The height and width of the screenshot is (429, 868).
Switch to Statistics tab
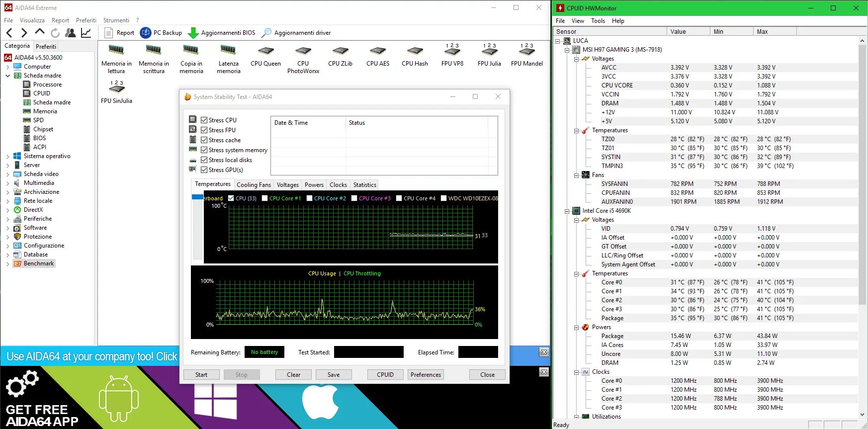[x=364, y=184]
